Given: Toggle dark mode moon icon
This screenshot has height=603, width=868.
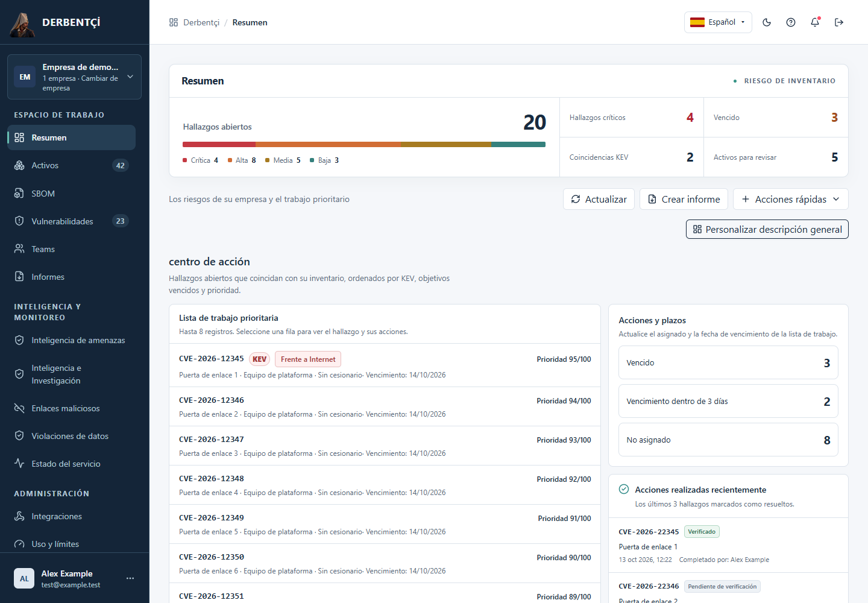Looking at the screenshot, I should [767, 22].
